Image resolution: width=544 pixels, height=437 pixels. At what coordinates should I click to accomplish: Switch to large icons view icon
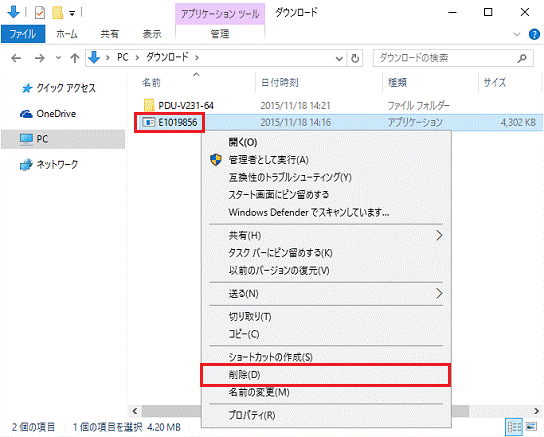pyautogui.click(x=531, y=427)
